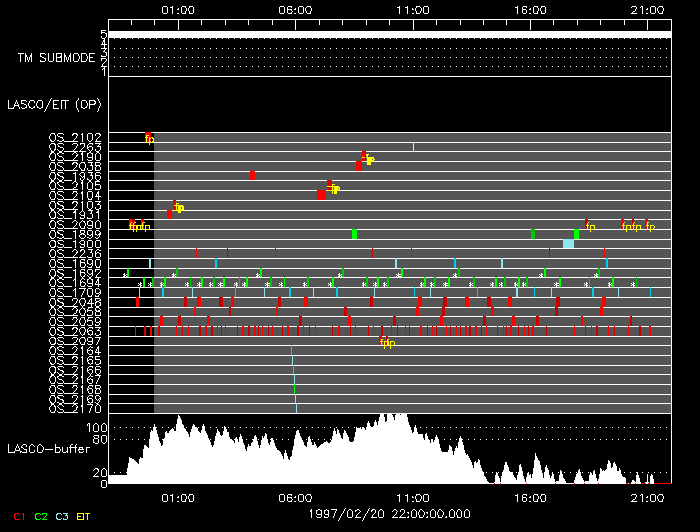Select the yellow tick on the OS_2263 row

[x=413, y=147]
